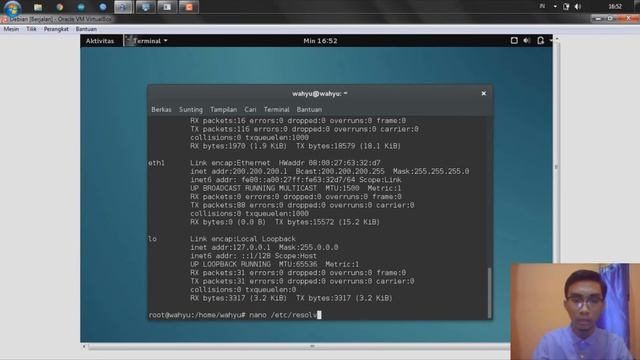
Task: Minimize the VirtualBox Debian window
Action: point(598,19)
